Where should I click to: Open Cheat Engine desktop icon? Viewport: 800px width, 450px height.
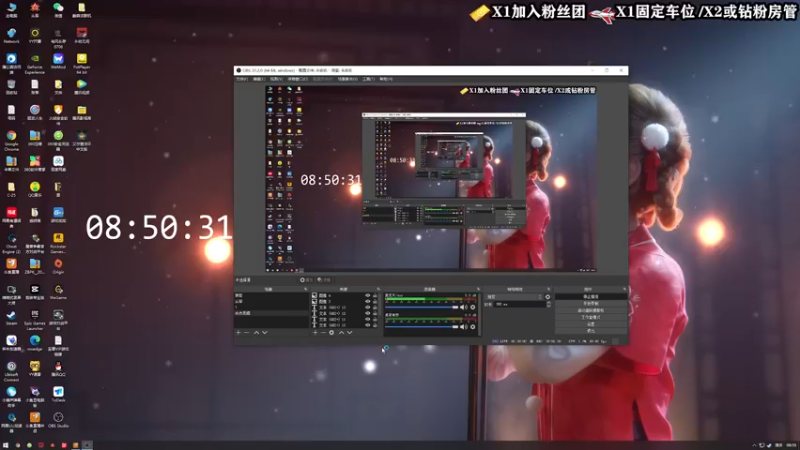[x=11, y=242]
